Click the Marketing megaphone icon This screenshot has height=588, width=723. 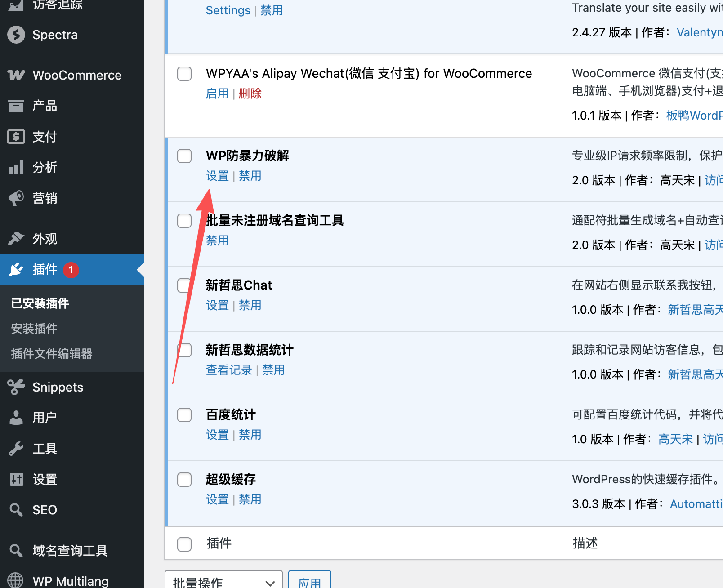[x=16, y=198]
